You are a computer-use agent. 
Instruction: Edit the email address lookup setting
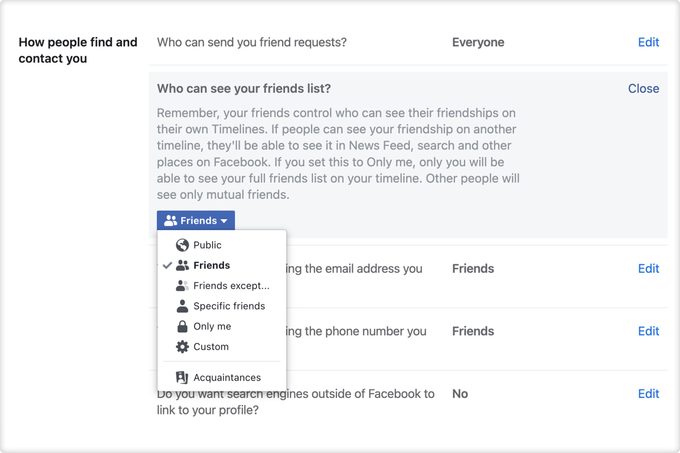point(648,269)
